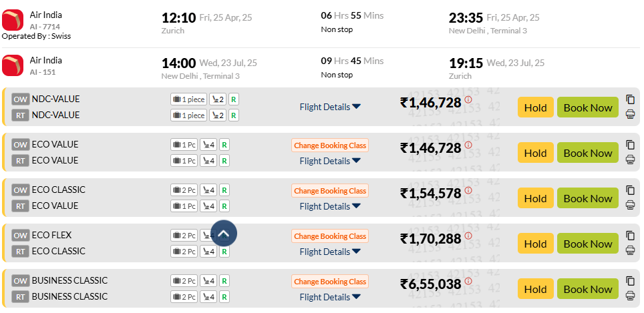Open Change Booking Class for ECO VALUE
This screenshot has height=313, width=644.
click(330, 145)
